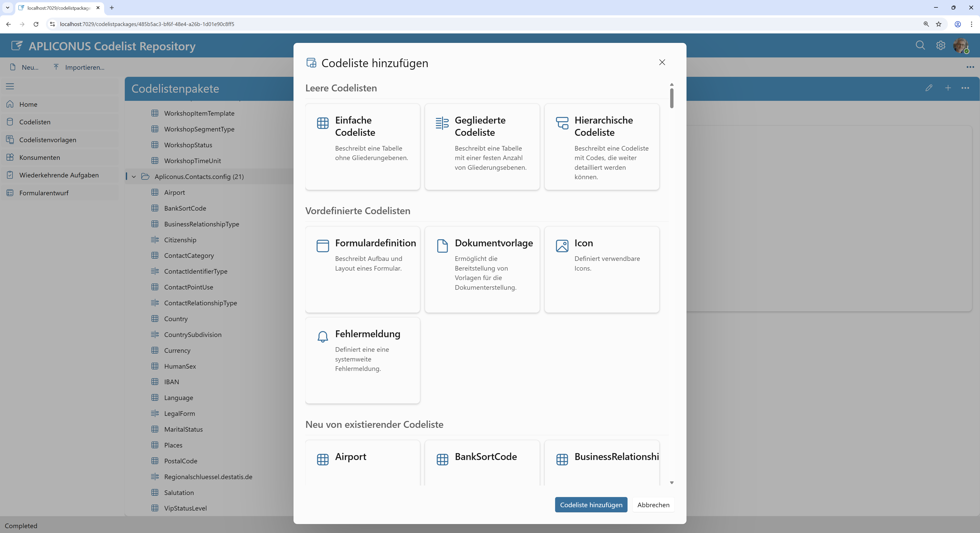The height and width of the screenshot is (533, 980).
Task: Select the Icon predefined codelist card
Action: point(602,269)
